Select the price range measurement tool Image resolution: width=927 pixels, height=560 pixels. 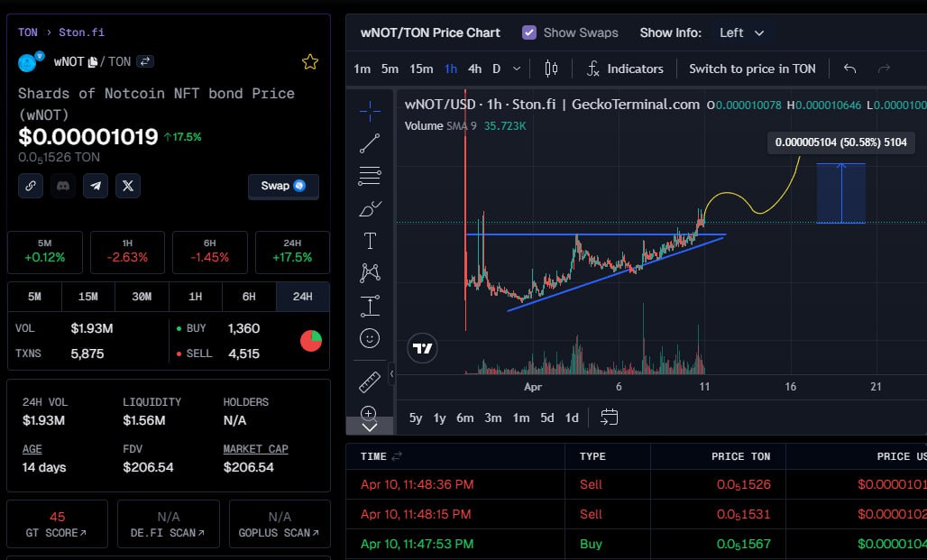coord(370,306)
